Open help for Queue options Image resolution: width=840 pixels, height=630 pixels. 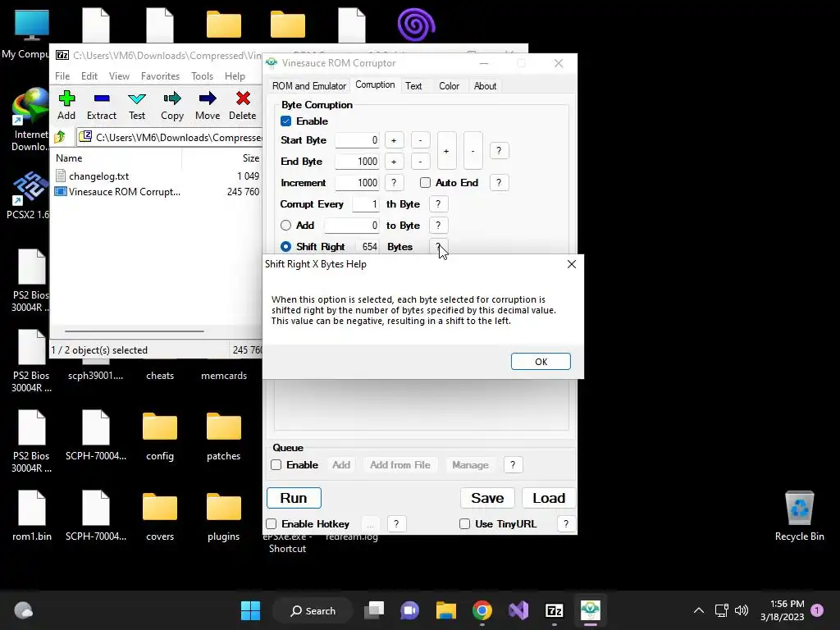coord(513,465)
